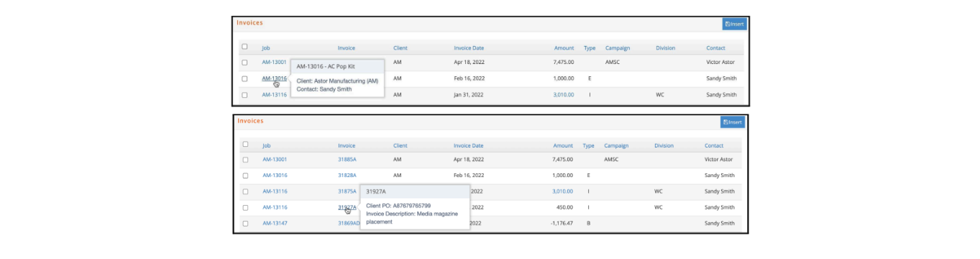This screenshot has height=259, width=980.
Task: Check the 31885A invoice row in lower panel
Action: pos(244,160)
